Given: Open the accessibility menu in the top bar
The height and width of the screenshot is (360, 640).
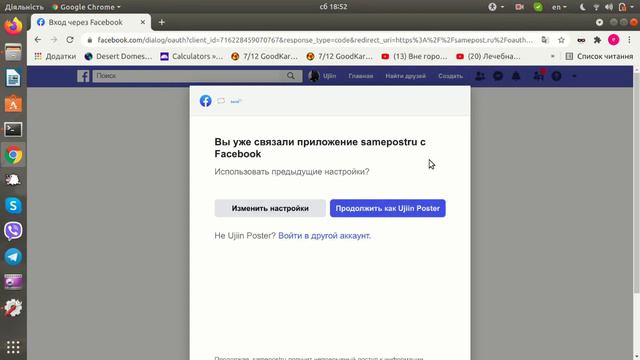Looking at the screenshot, I should coord(496,7).
